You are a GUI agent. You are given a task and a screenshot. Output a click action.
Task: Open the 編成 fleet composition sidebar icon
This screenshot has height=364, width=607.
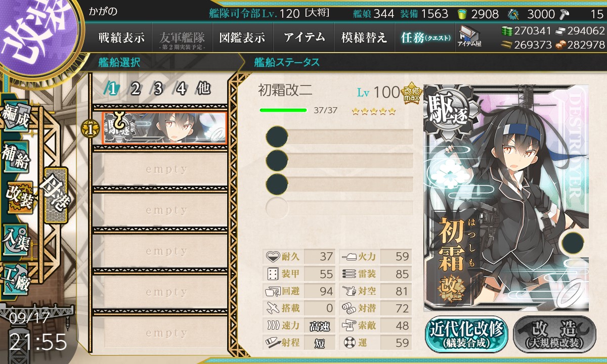(x=15, y=116)
